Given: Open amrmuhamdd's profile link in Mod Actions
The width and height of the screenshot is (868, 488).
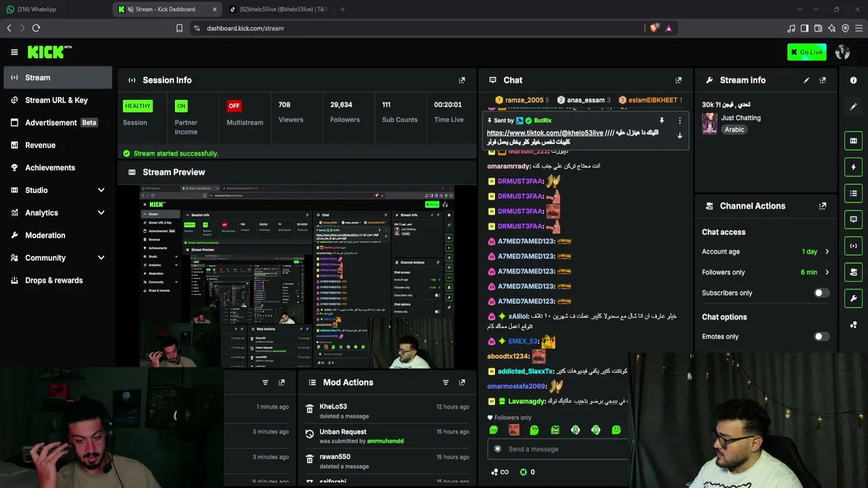Looking at the screenshot, I should (x=385, y=441).
